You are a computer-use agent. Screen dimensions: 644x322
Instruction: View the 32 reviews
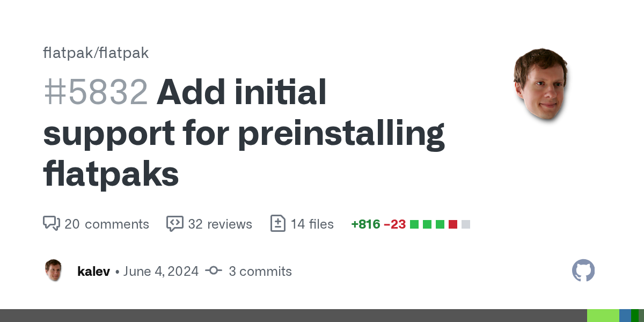tap(219, 224)
